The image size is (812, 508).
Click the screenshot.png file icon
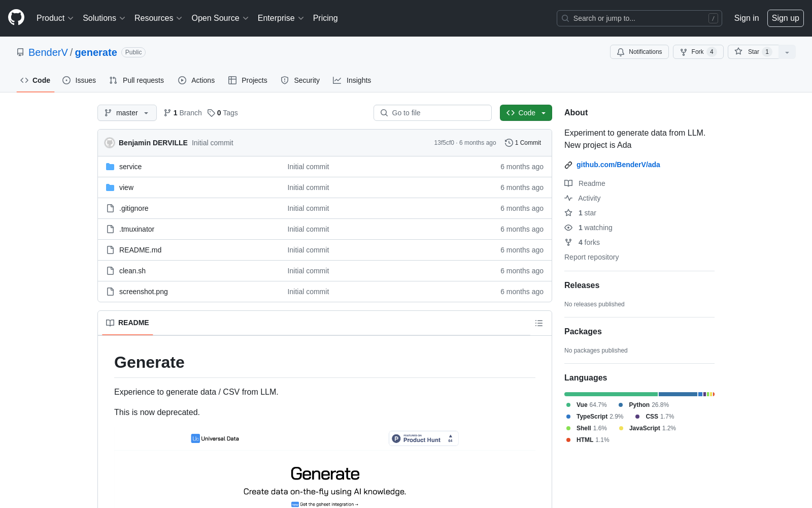[x=110, y=292]
